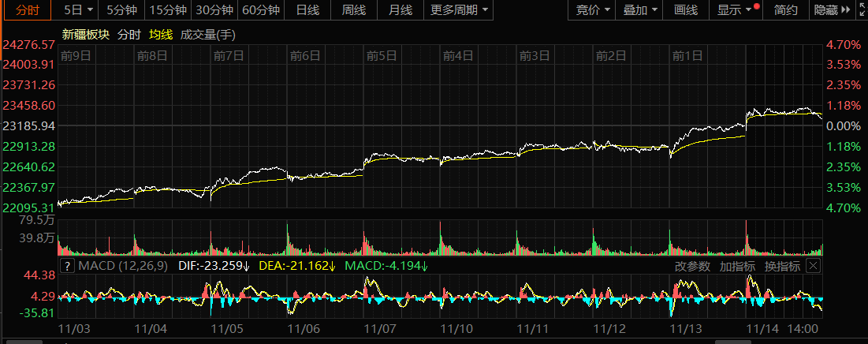
Task: Close the MACD indicator panel
Action: (813, 266)
